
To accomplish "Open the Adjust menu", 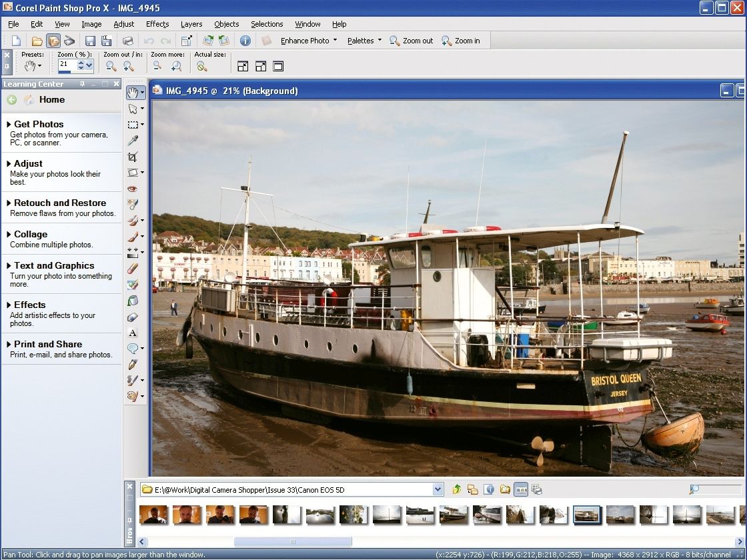I will click(123, 24).
